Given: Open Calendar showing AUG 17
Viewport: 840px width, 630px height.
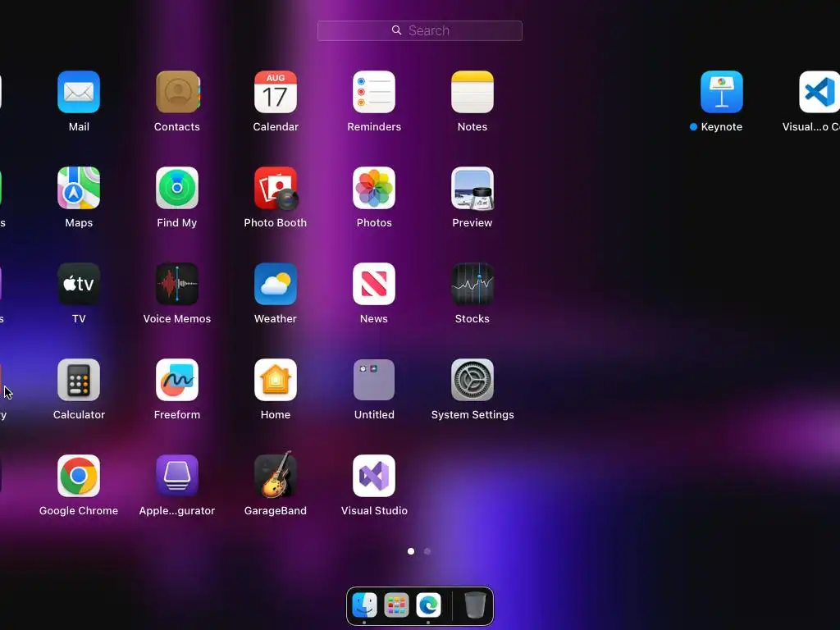Looking at the screenshot, I should tap(276, 92).
